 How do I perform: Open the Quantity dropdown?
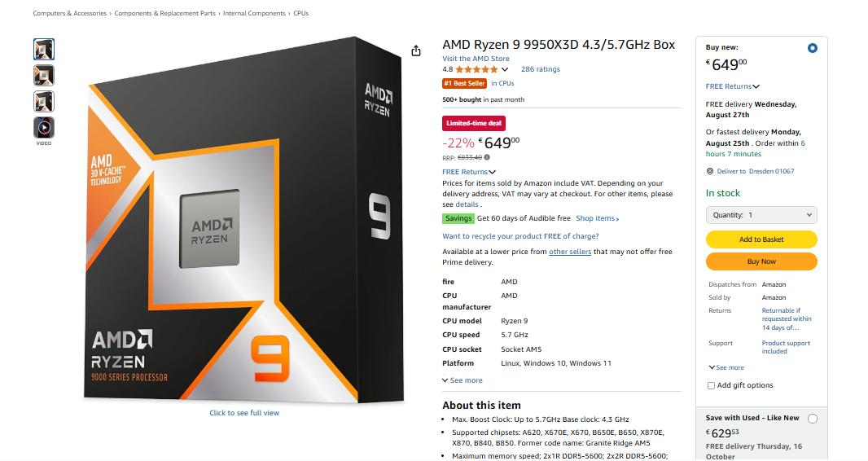pyautogui.click(x=761, y=215)
